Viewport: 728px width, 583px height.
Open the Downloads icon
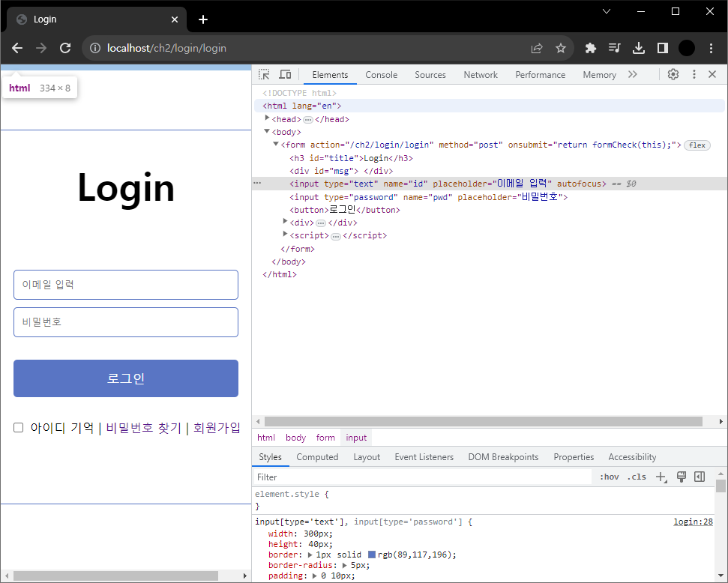click(x=639, y=48)
